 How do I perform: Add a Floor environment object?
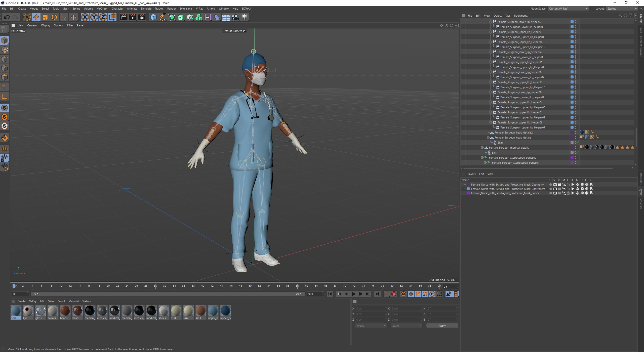coord(226,17)
